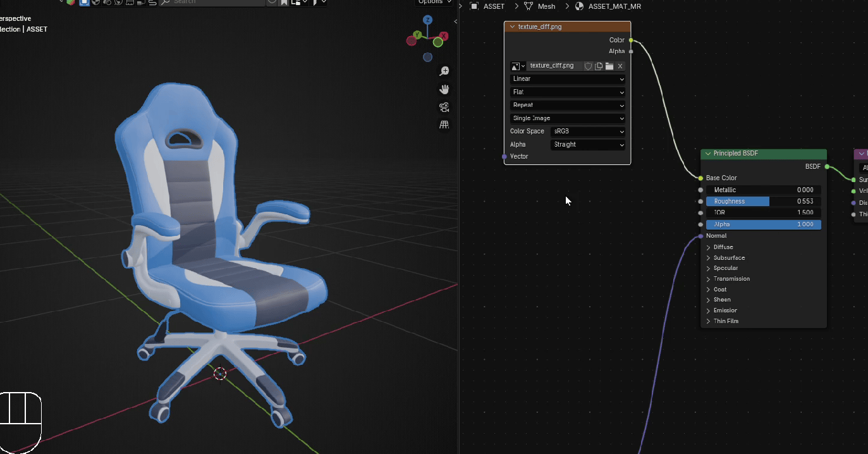868x454 pixels.
Task: Collapse the texture_diff.png node header
Action: tap(512, 27)
